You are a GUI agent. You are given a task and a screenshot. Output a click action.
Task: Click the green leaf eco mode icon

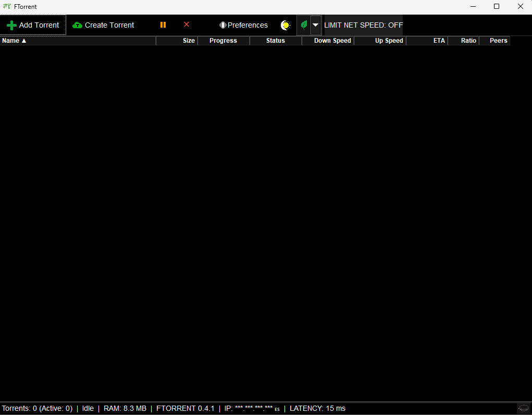(304, 25)
